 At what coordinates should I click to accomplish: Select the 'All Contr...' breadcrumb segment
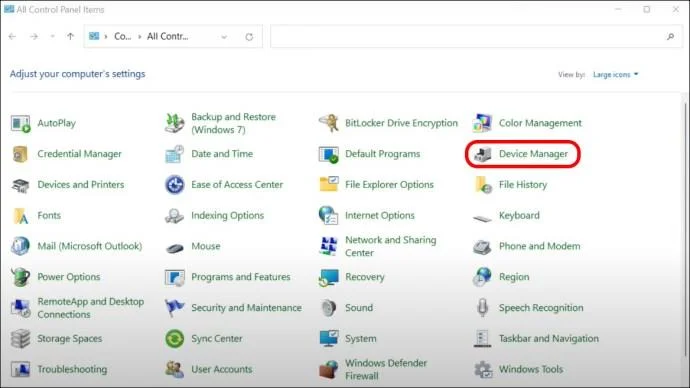(168, 37)
